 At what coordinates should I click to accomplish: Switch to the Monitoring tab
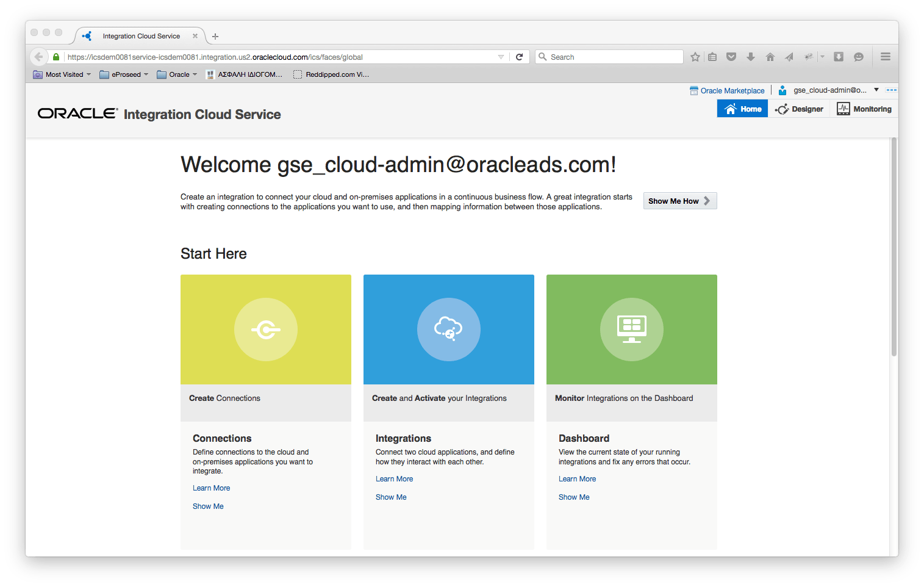pyautogui.click(x=864, y=109)
